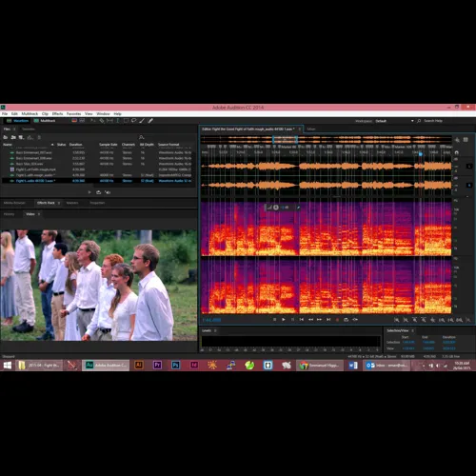Select the Spot Healing Brush tool
Image resolution: width=476 pixels, height=476 pixels.
coord(150,121)
